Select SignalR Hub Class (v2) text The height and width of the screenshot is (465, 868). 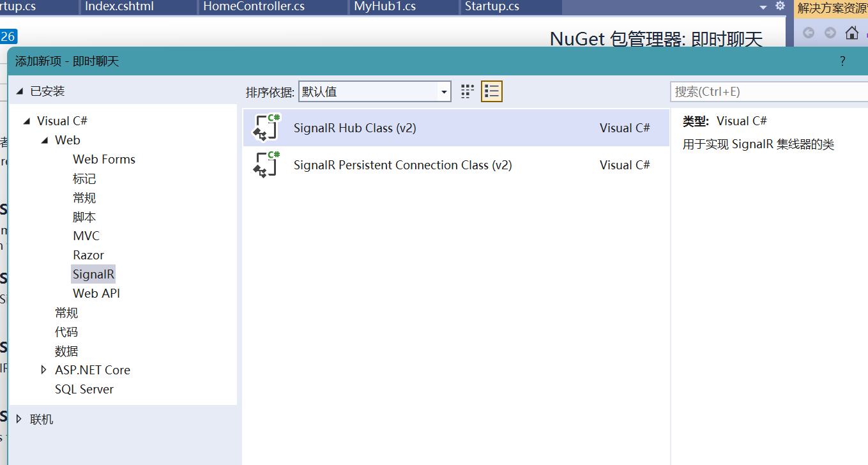pos(355,128)
